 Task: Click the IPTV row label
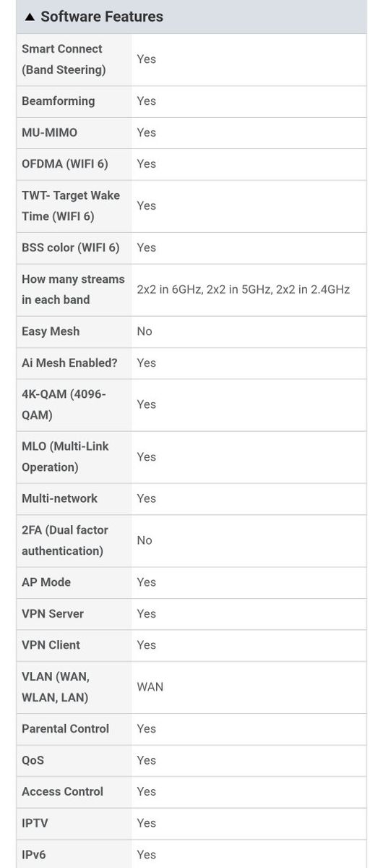click(35, 823)
